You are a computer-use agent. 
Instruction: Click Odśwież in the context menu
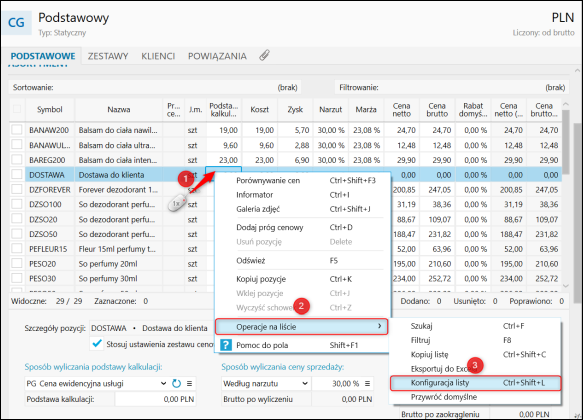click(303, 261)
